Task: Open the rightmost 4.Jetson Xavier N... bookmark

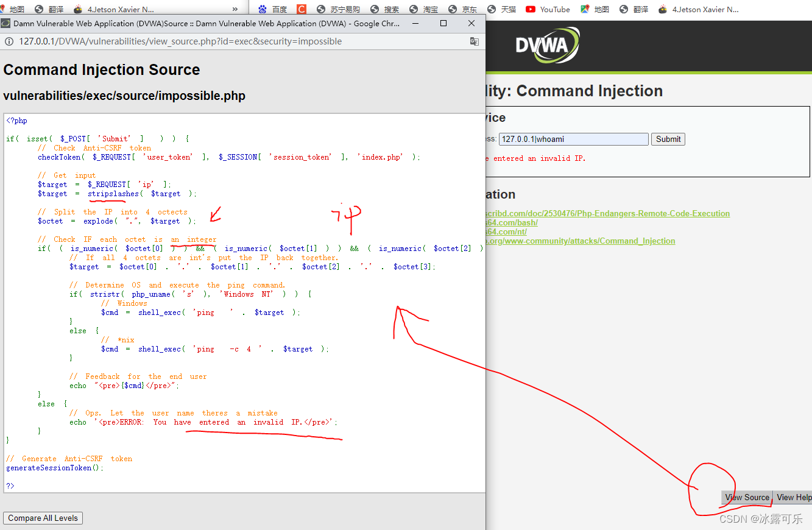Action: point(698,9)
